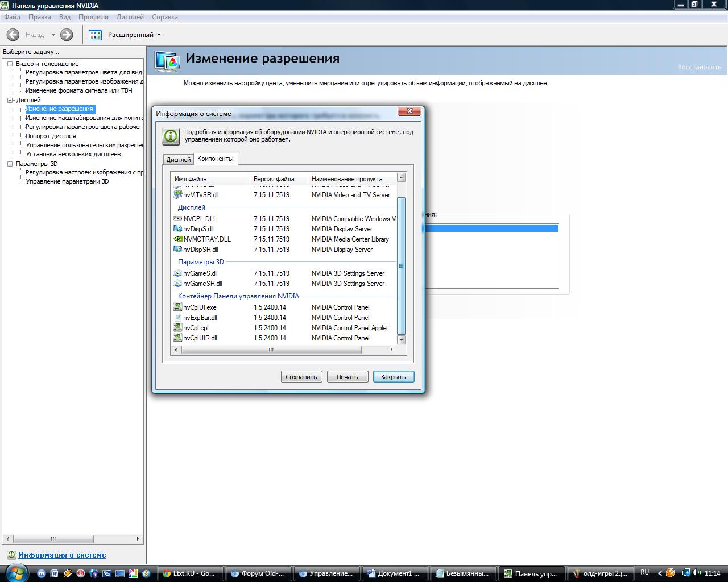This screenshot has height=582, width=728.
Task: Click the icon beside Информация о системе link
Action: (x=11, y=555)
